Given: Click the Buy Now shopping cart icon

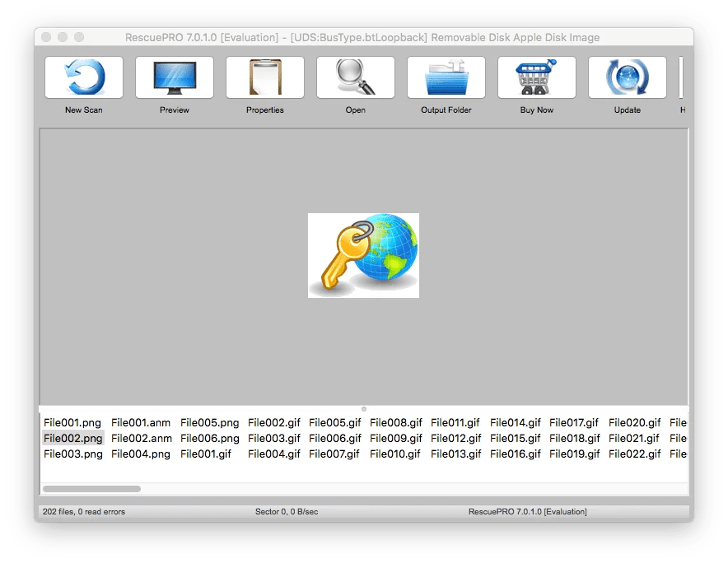Looking at the screenshot, I should (x=536, y=76).
